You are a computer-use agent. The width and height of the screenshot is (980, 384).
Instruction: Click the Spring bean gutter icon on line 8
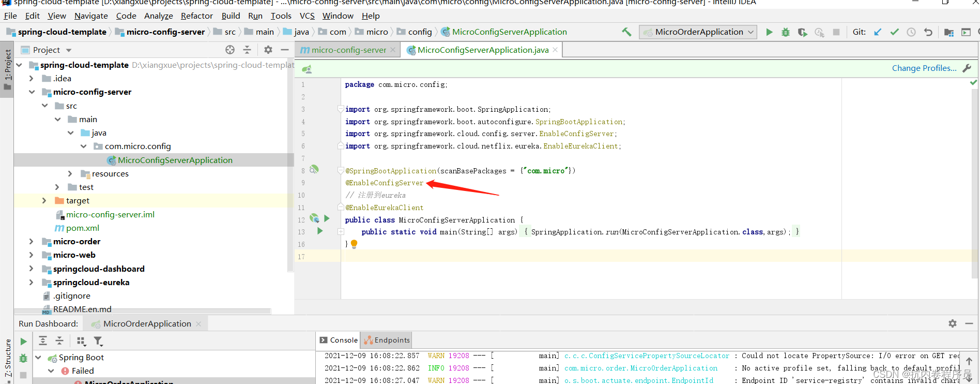(x=314, y=170)
